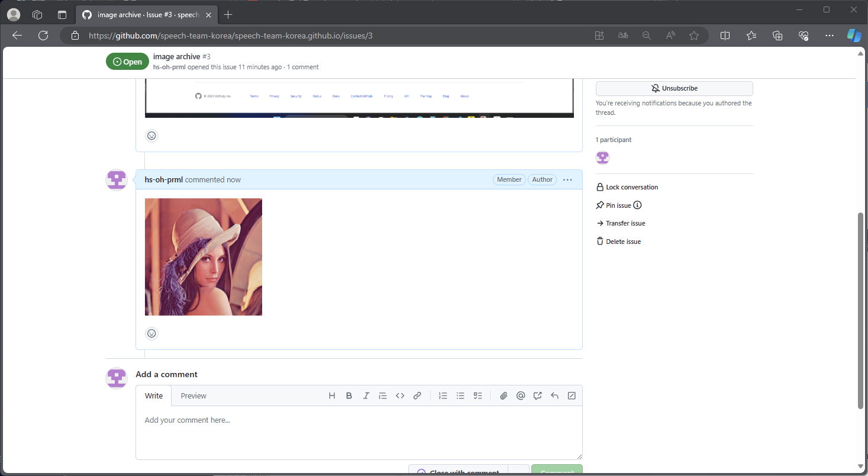Open browser Collections icon
Screen dimensions: 868x476
click(777, 36)
